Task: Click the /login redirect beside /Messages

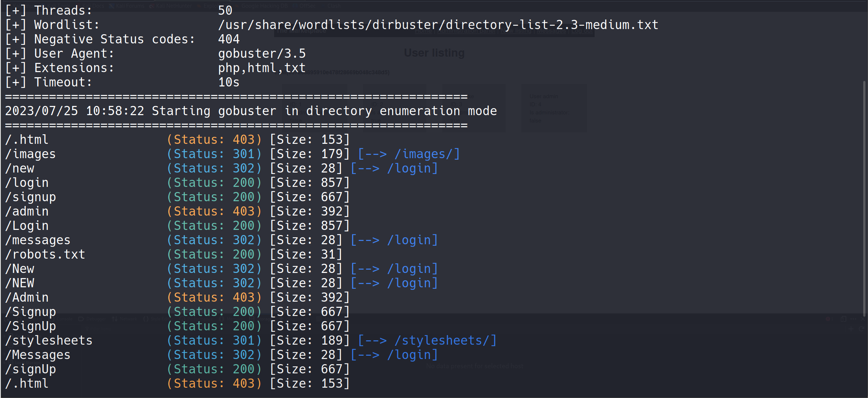Action: (409, 355)
